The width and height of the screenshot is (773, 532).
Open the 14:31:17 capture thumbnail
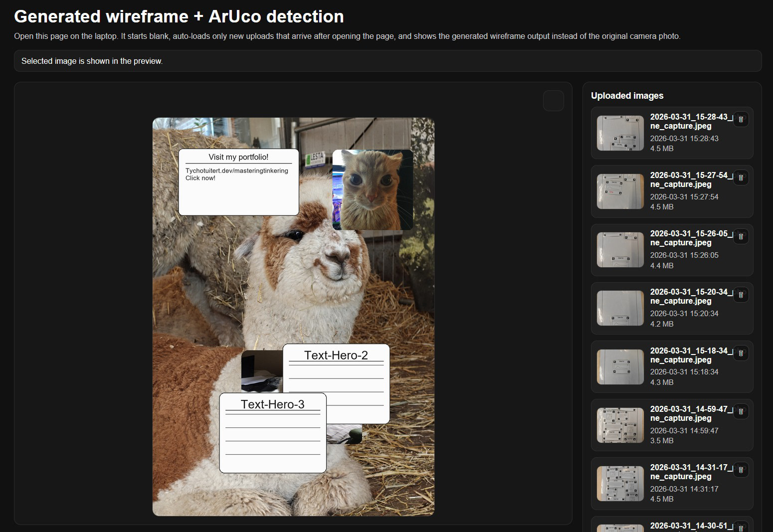click(x=620, y=484)
